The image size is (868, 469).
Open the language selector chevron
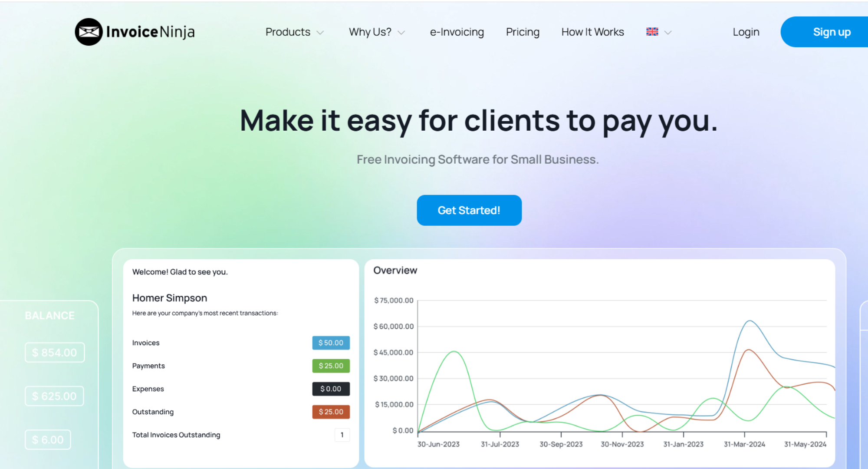click(668, 33)
